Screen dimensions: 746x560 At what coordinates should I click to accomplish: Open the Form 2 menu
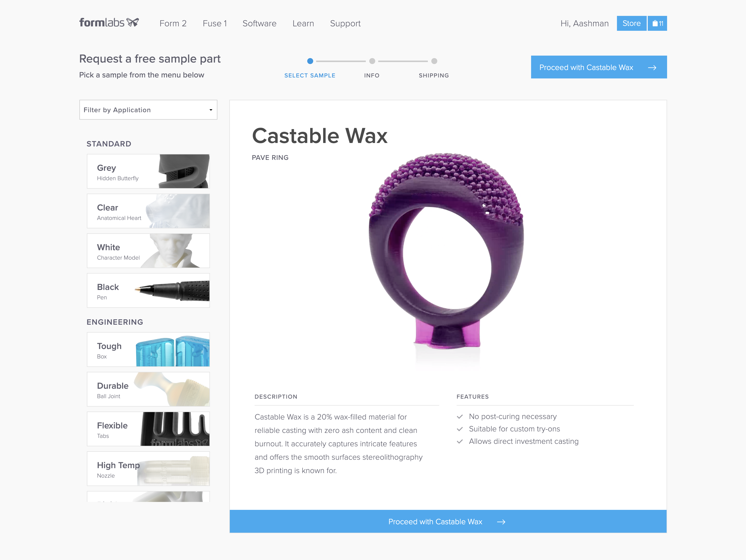[173, 23]
